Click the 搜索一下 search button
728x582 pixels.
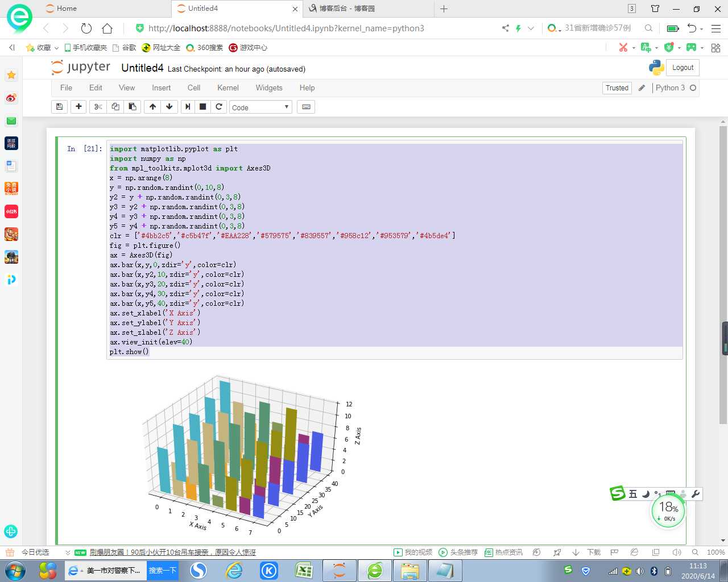163,571
